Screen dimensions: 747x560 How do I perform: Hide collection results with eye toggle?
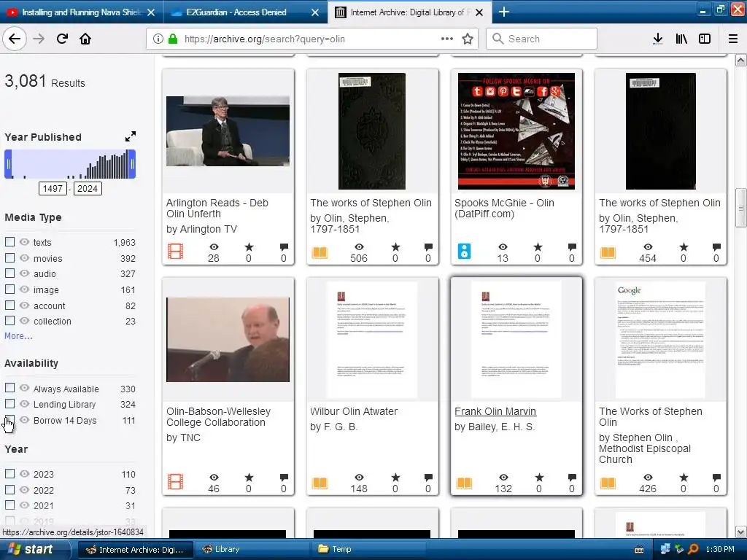pyautogui.click(x=24, y=321)
